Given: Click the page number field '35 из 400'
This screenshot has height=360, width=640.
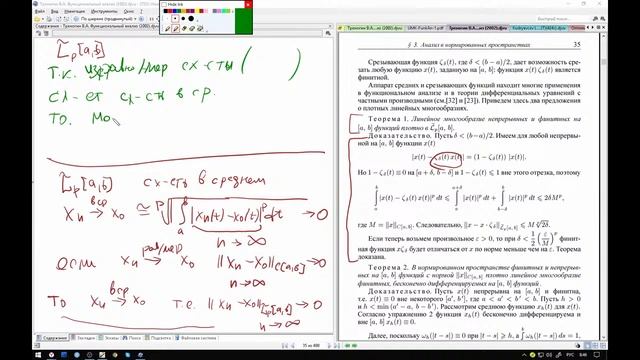Looking at the screenshot, I should (311, 346).
